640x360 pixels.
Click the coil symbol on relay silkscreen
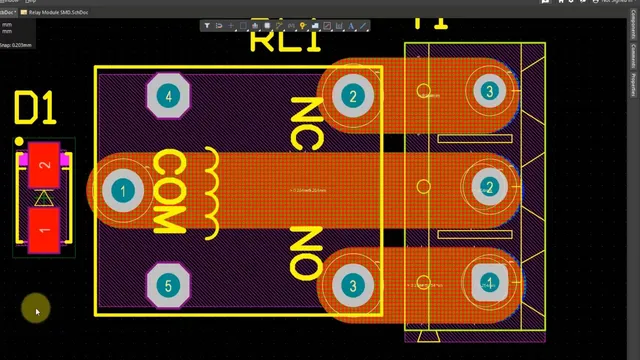[x=211, y=193]
